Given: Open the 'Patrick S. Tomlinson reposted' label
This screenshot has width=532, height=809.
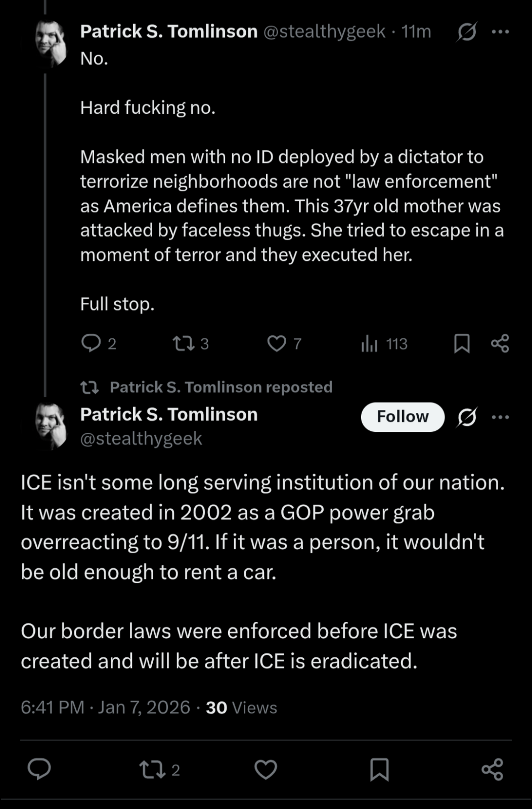Looking at the screenshot, I should click(221, 387).
